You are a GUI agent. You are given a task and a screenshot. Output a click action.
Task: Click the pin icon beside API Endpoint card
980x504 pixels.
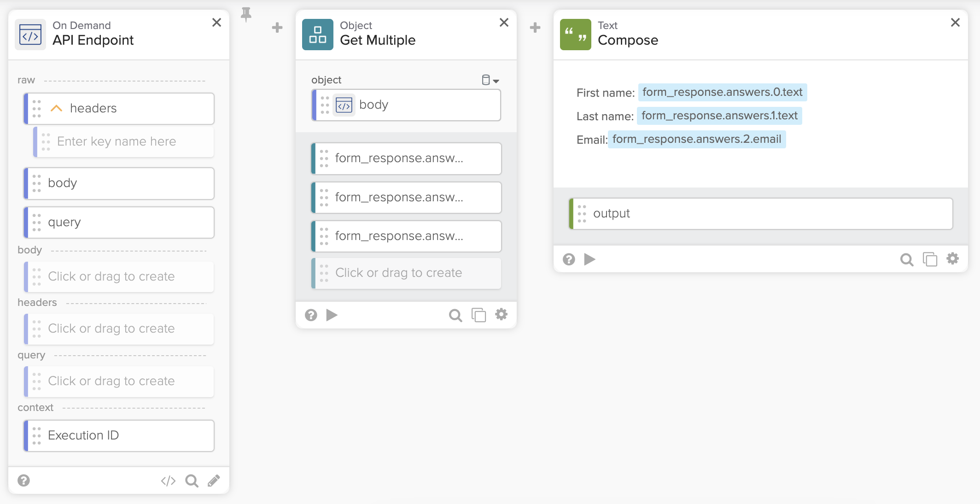point(246,14)
